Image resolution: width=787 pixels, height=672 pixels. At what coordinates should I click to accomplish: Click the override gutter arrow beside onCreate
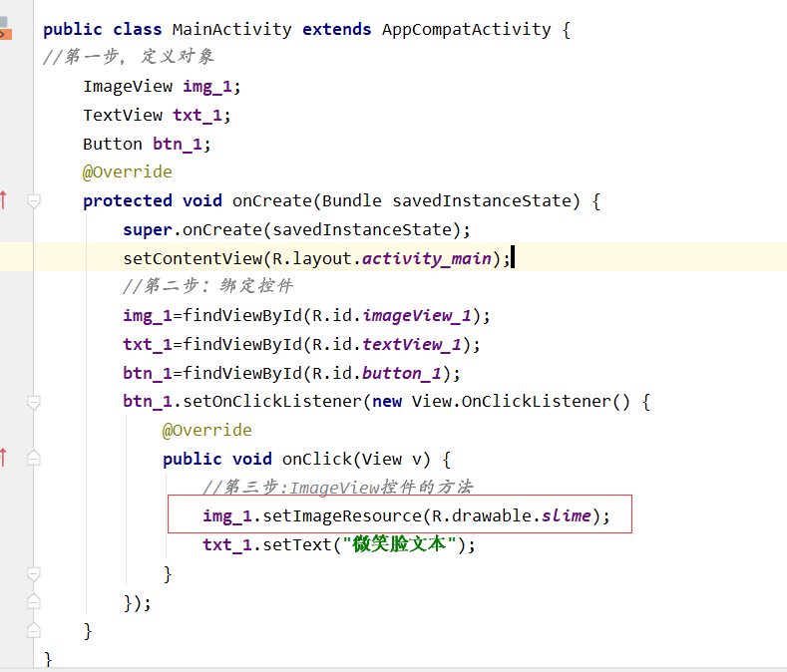click(3, 199)
